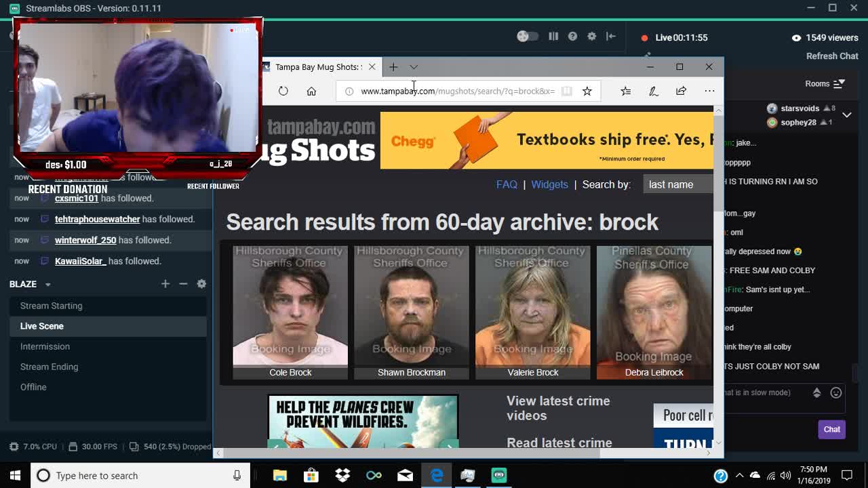Image resolution: width=868 pixels, height=488 pixels.
Task: Follow the View latest crime videos link
Action: click(x=558, y=408)
